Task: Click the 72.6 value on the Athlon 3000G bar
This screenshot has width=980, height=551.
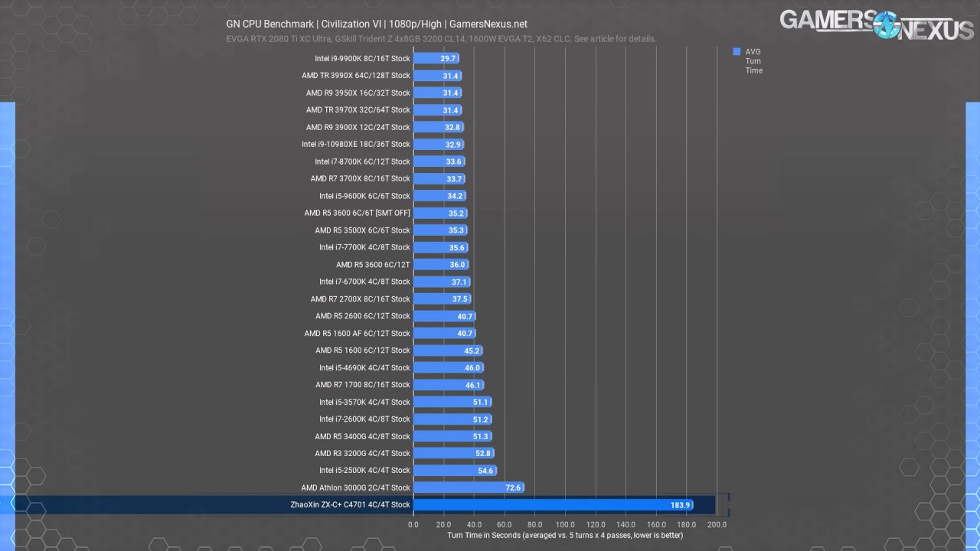Action: [513, 487]
